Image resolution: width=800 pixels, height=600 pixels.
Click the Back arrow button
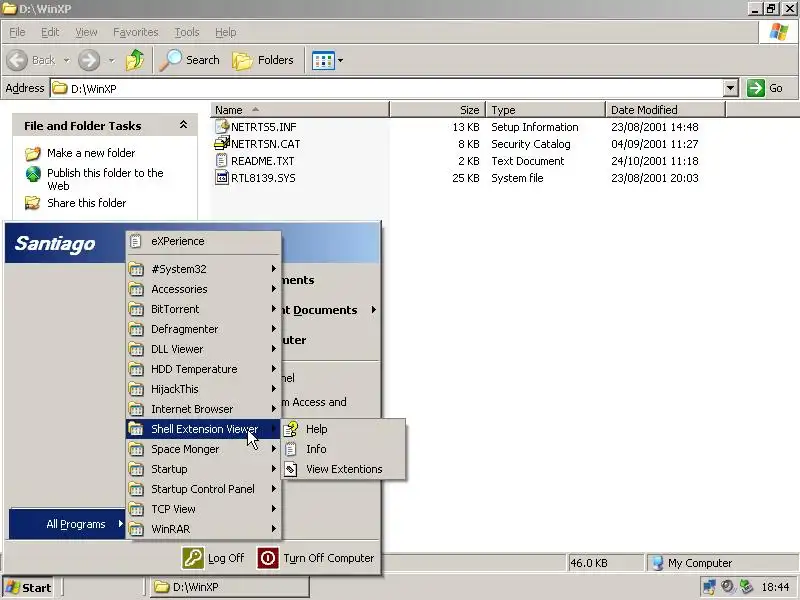17,60
